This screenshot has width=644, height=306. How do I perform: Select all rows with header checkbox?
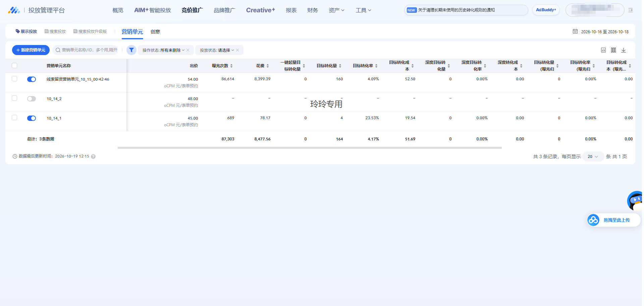point(14,65)
